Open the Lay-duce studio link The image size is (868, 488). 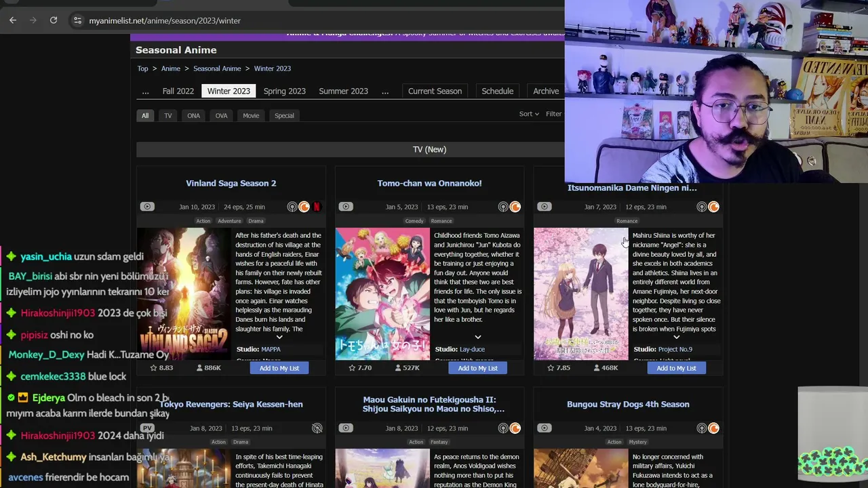coord(472,349)
